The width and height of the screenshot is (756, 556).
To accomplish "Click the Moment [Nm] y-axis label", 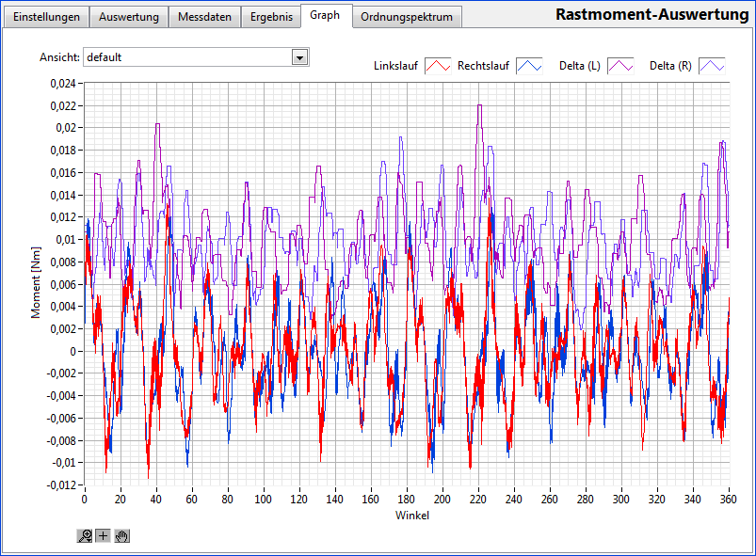I will click(x=36, y=283).
